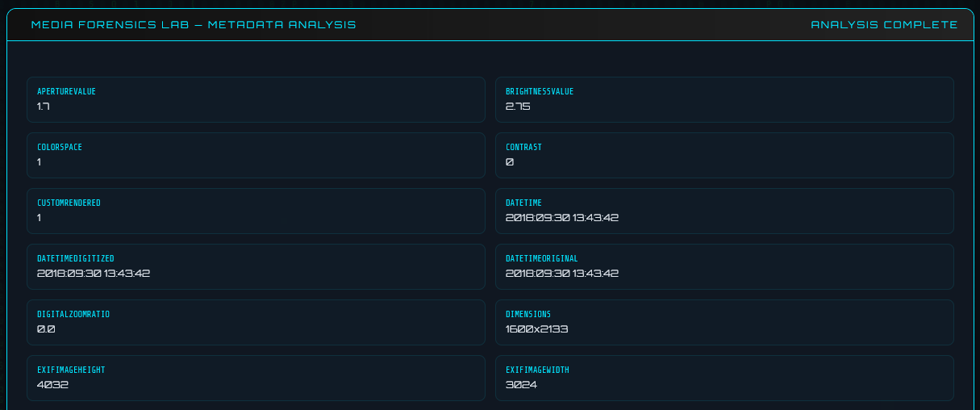The width and height of the screenshot is (980, 410).
Task: Select the DateTimeDigitized field label
Action: (x=76, y=259)
